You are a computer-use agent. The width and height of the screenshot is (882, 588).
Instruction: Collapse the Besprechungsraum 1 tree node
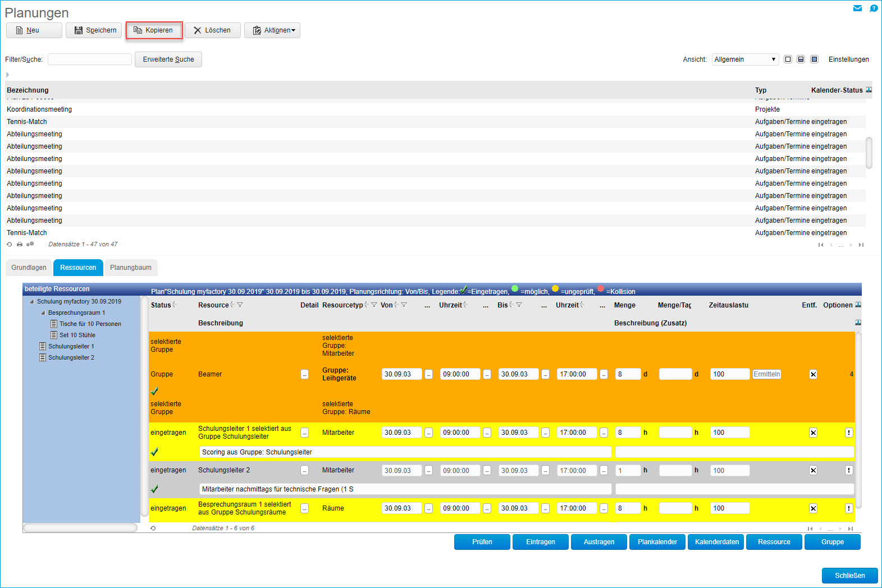pos(43,313)
